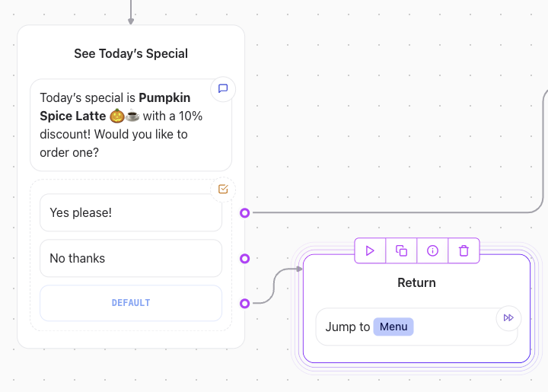Select the 'No thanks' choice
The image size is (548, 392).
[131, 258]
